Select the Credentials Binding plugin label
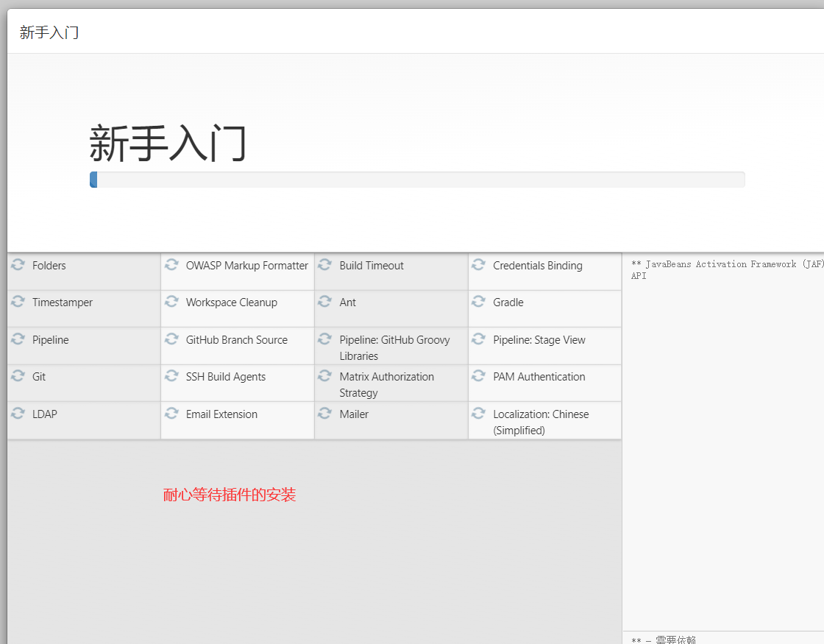824x644 pixels. click(x=538, y=266)
